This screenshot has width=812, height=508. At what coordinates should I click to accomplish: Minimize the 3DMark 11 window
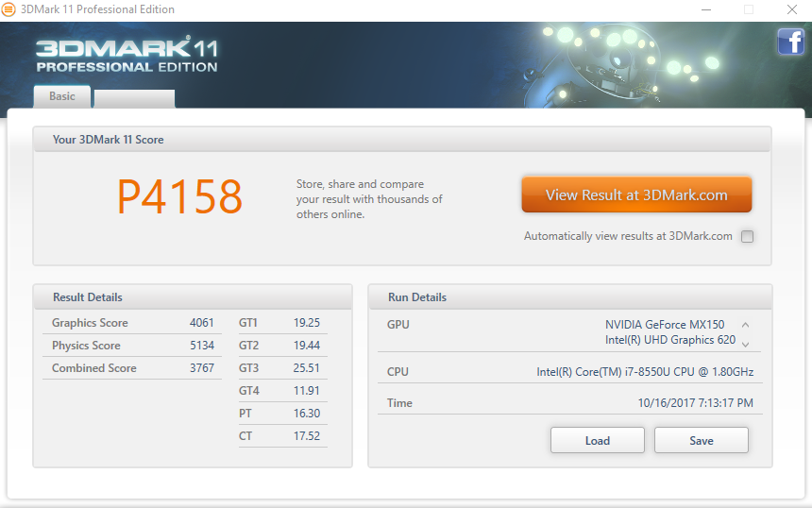[706, 9]
